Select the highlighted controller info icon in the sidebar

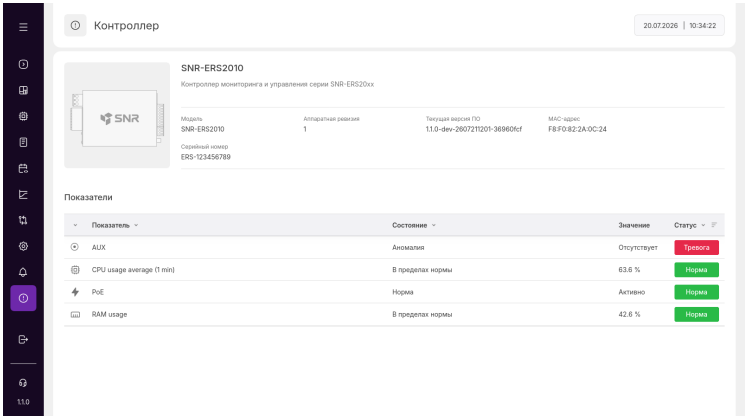(x=23, y=298)
